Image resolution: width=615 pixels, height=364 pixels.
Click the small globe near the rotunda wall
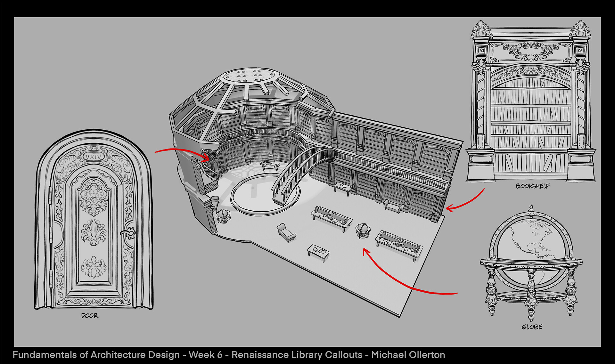223,216
